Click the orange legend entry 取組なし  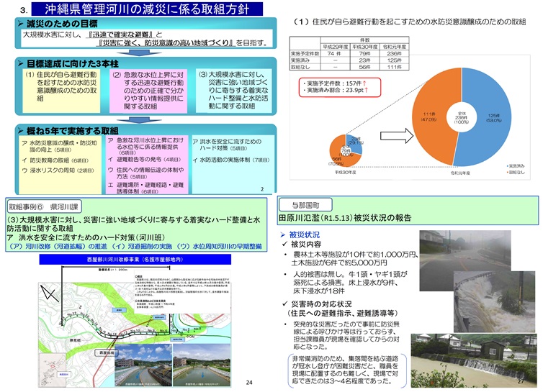(516, 172)
